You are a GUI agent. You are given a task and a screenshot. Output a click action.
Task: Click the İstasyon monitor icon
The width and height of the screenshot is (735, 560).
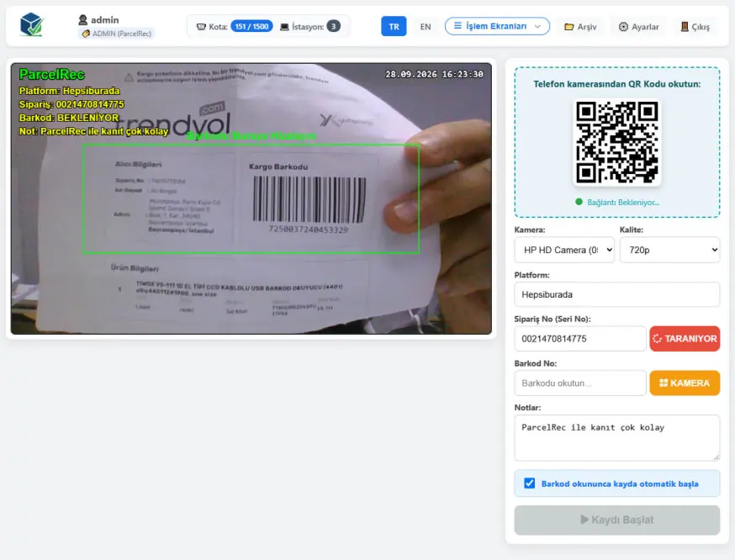pyautogui.click(x=284, y=27)
